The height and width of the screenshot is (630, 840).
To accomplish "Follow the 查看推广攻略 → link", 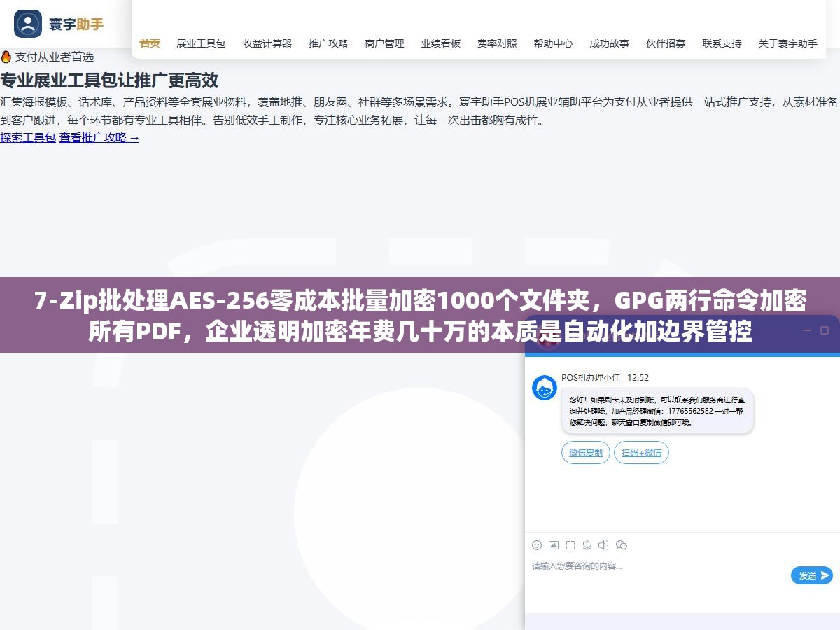I will tap(99, 137).
